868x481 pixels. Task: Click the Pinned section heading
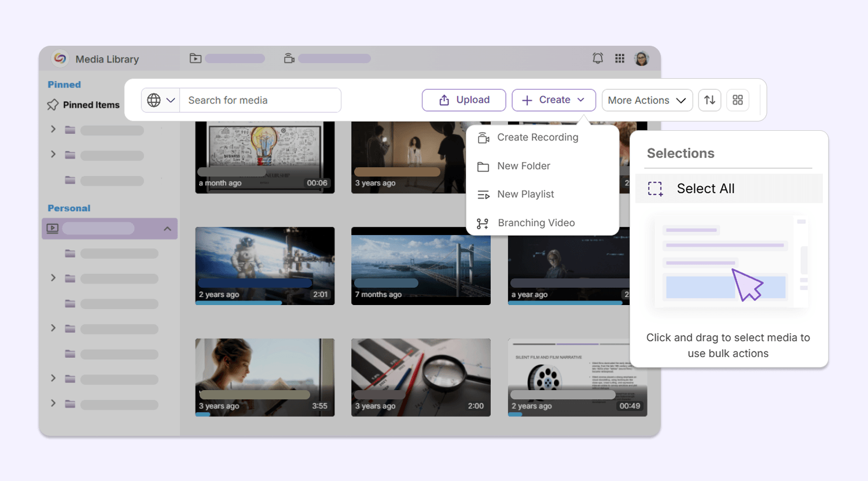64,85
